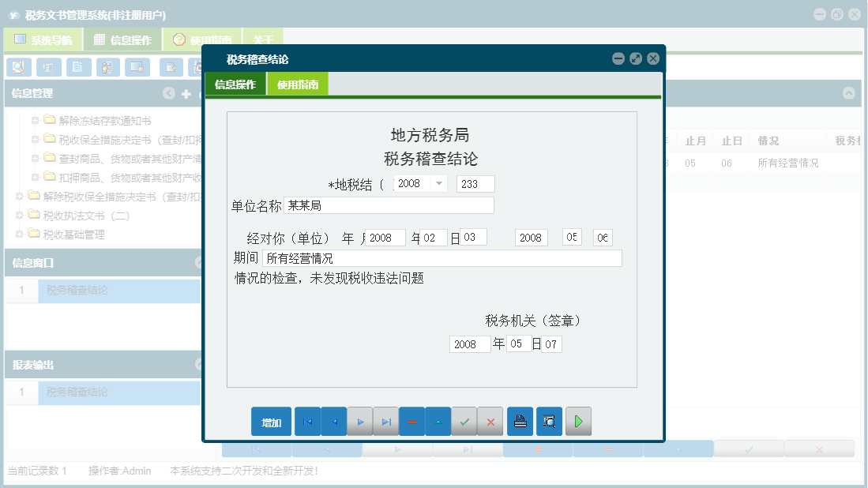
Task: Confirm changes with the green check icon
Action: (x=464, y=421)
